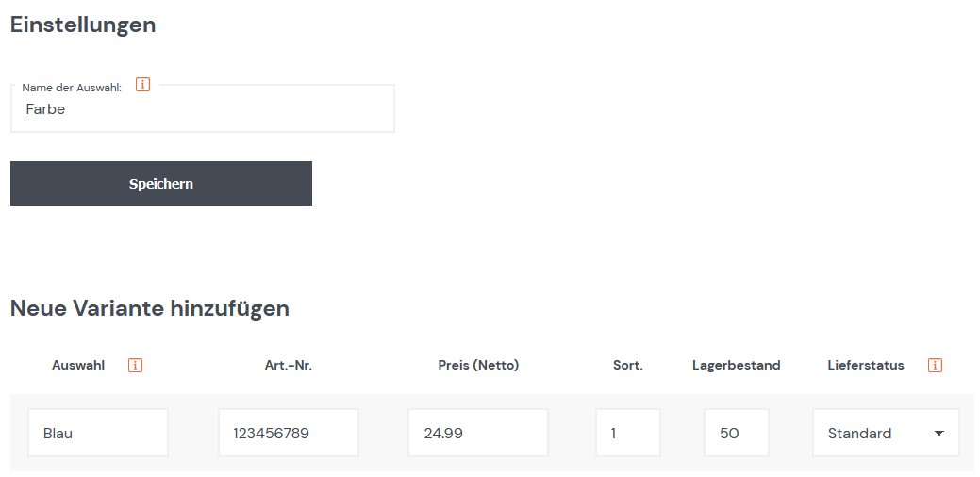Focus the Farbe name input field
This screenshot has height=477, width=980.
(x=203, y=108)
